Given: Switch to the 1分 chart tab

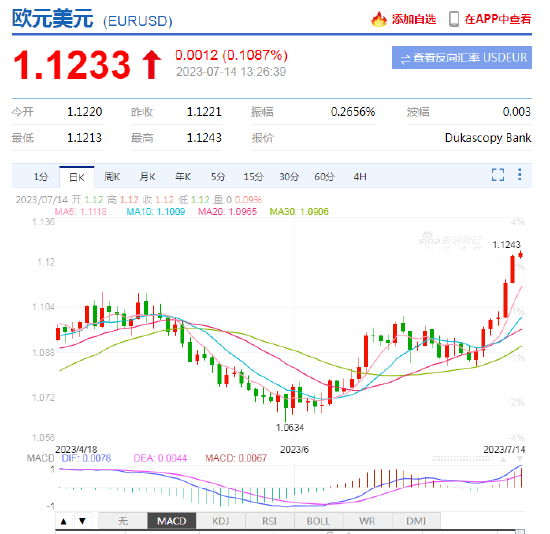Looking at the screenshot, I should click(41, 177).
